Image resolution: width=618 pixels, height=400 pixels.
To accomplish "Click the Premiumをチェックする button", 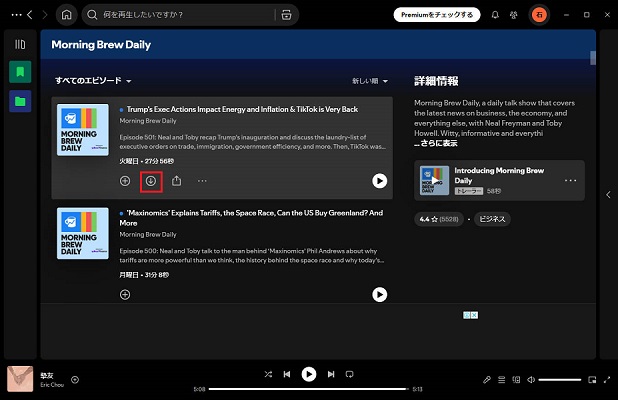I will click(x=437, y=15).
